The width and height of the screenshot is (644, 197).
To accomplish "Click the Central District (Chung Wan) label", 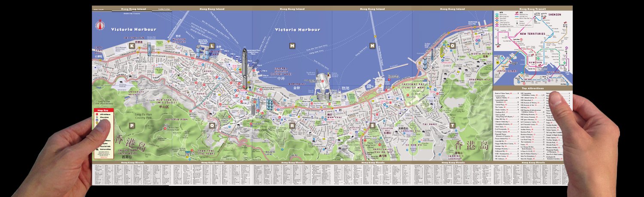I will point(281,72).
